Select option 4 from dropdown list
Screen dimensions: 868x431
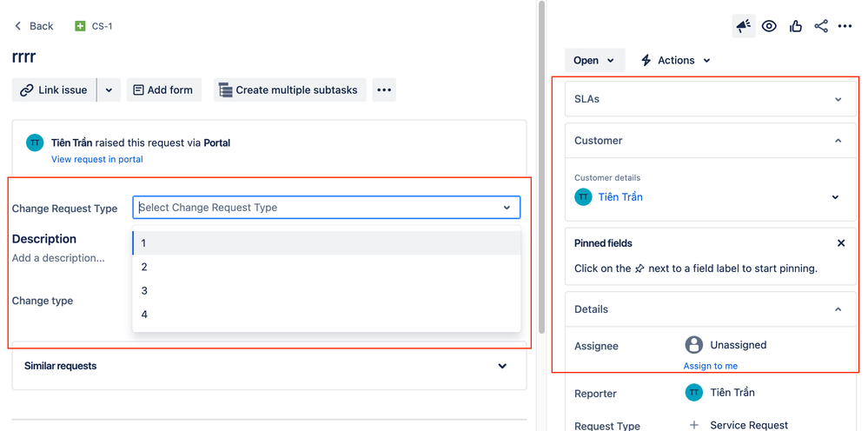tap(327, 315)
